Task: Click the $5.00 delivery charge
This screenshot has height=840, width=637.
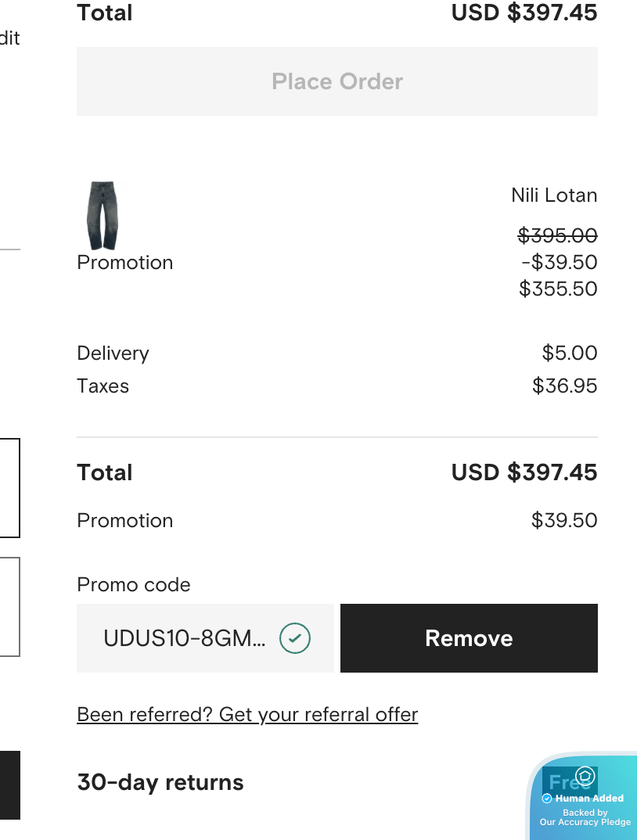Action: click(569, 353)
